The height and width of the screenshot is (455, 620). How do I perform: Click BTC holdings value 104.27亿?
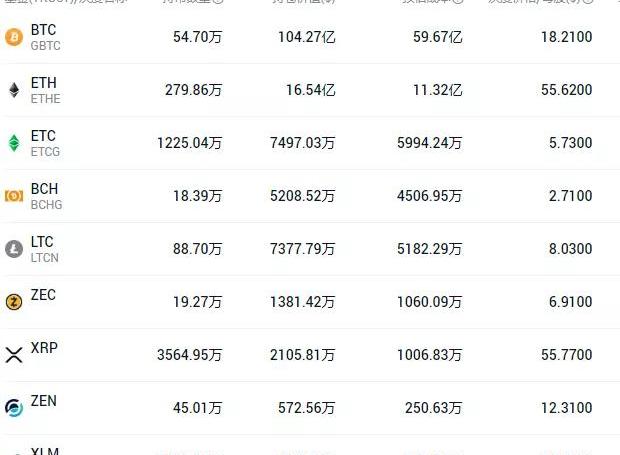click(306, 37)
